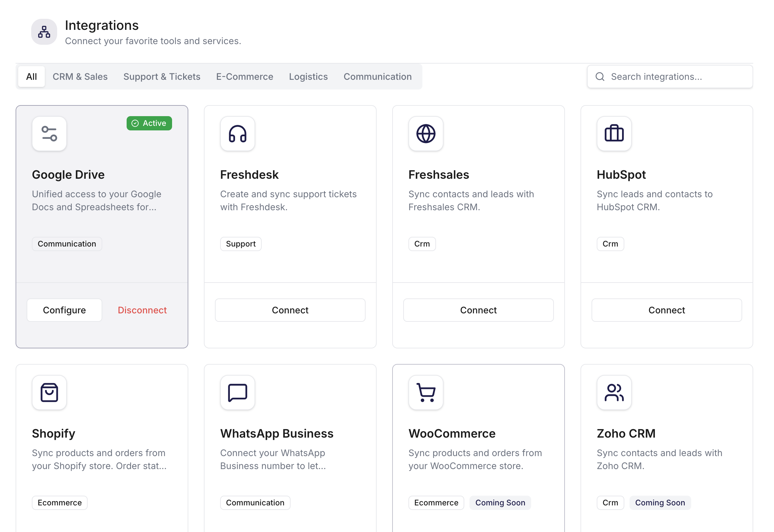The height and width of the screenshot is (532, 774).
Task: Click the Crm tag on HubSpot card
Action: tap(610, 244)
